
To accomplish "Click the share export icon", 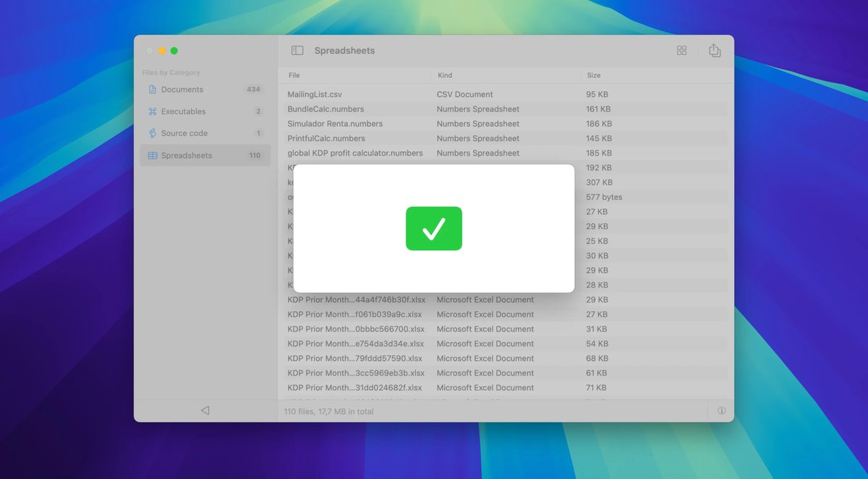I will (x=715, y=51).
